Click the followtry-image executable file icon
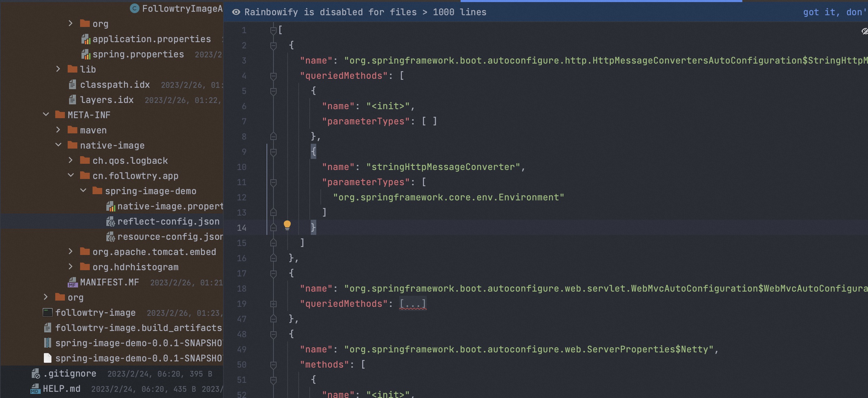868x398 pixels. 48,313
